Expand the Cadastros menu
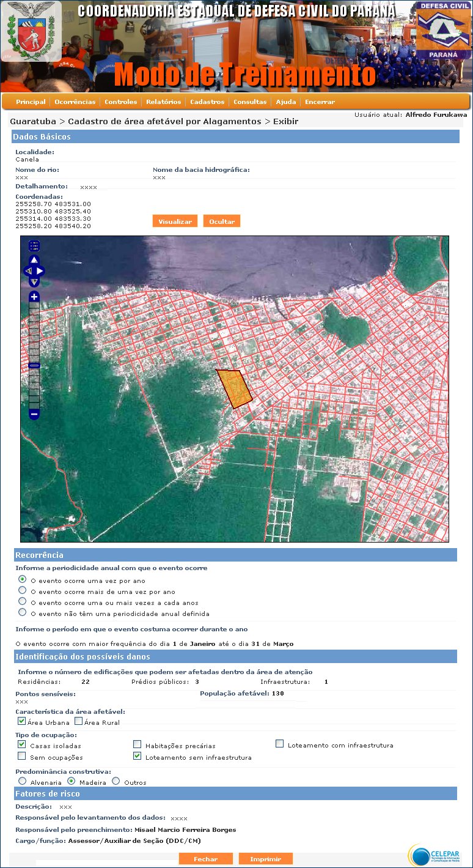 click(x=207, y=102)
